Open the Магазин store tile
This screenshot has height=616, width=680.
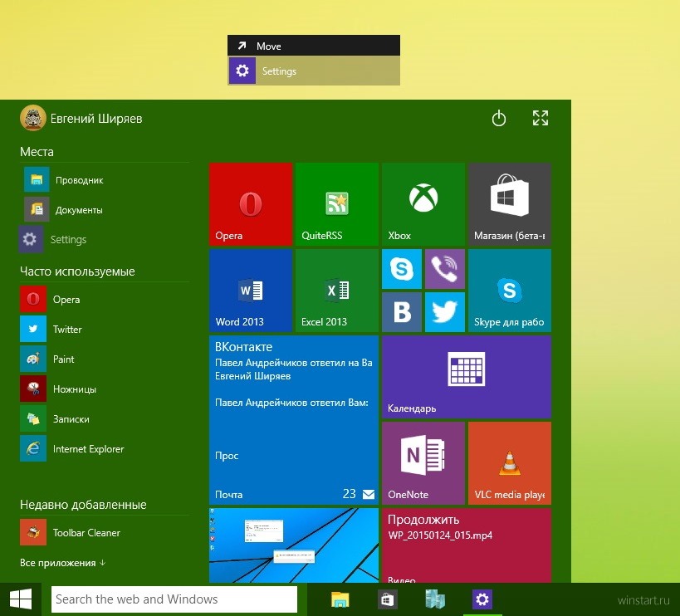(x=510, y=204)
